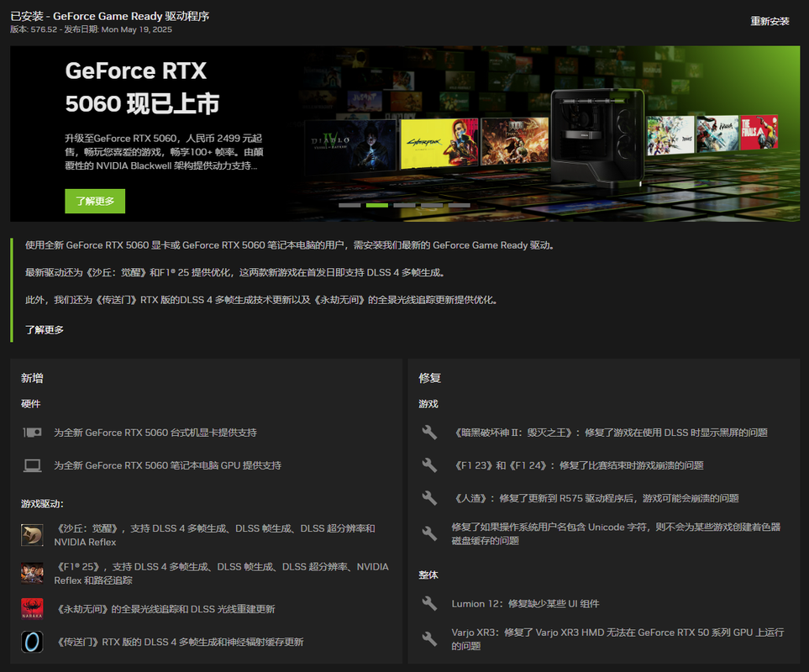Image resolution: width=809 pixels, height=672 pixels.
Task: Click the 新增 section heading
Action: [x=32, y=378]
